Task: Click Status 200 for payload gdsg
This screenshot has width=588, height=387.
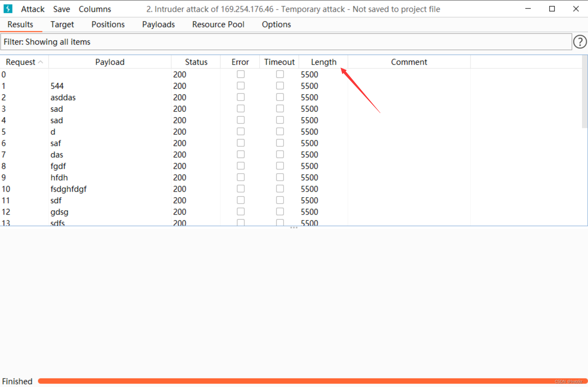Action: [x=180, y=212]
